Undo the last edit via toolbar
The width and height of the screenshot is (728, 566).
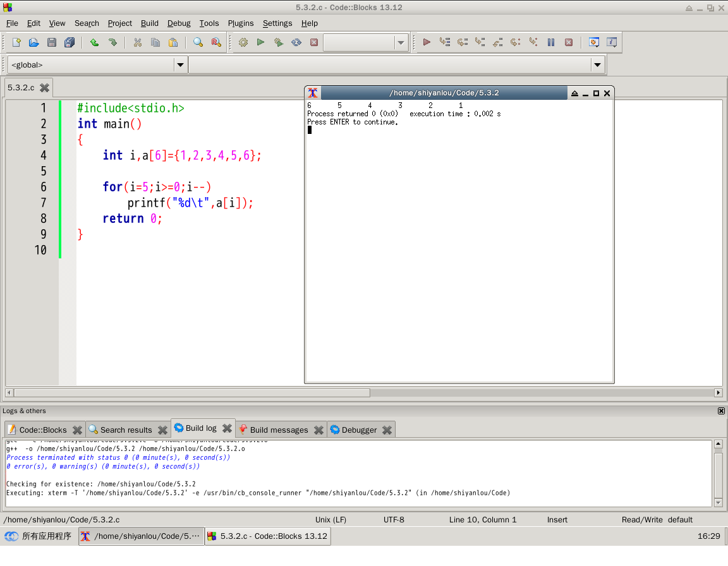click(94, 43)
